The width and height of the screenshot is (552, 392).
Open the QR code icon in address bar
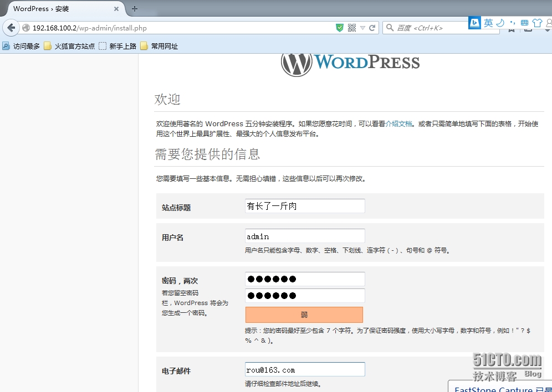coord(352,28)
